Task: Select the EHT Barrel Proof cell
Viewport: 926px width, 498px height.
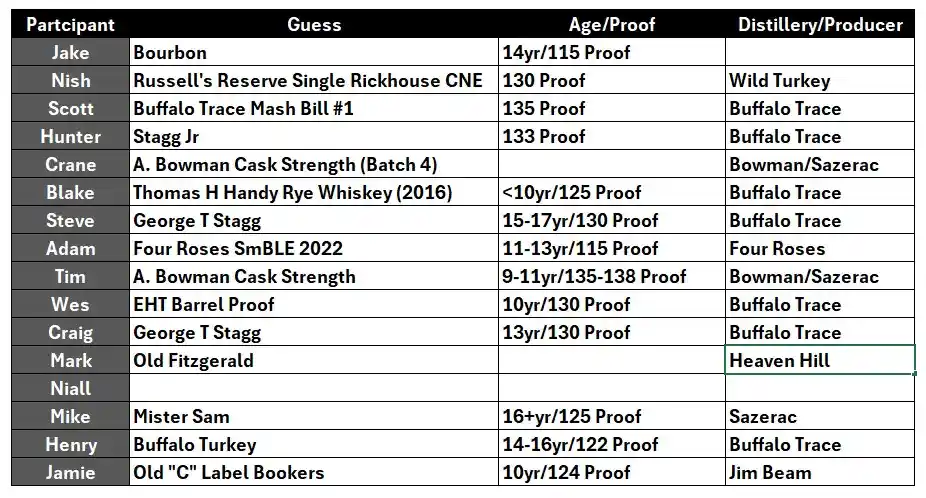Action: point(313,304)
